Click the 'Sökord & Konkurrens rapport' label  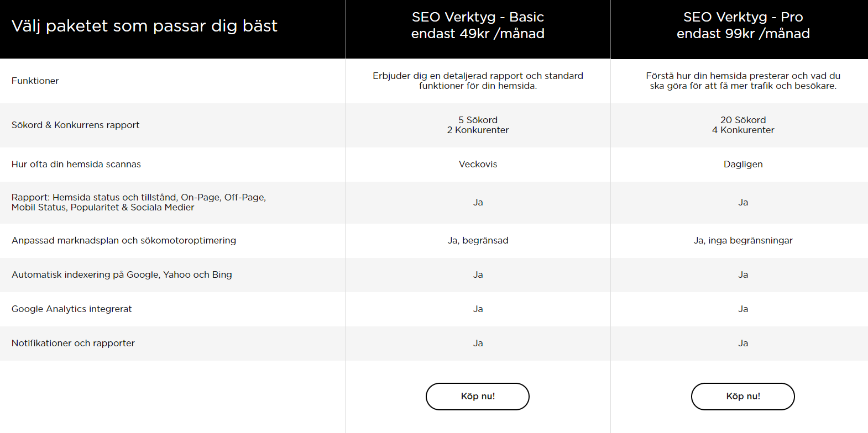[x=75, y=125]
